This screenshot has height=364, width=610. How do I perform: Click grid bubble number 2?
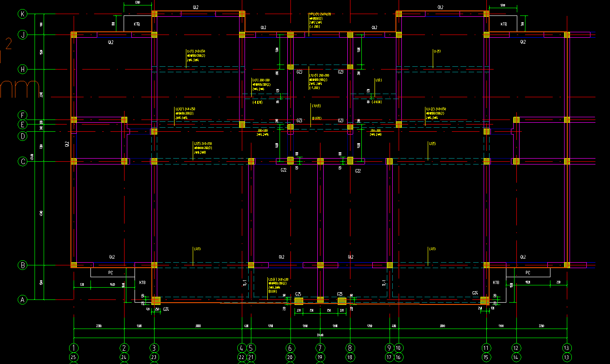pyautogui.click(x=124, y=348)
